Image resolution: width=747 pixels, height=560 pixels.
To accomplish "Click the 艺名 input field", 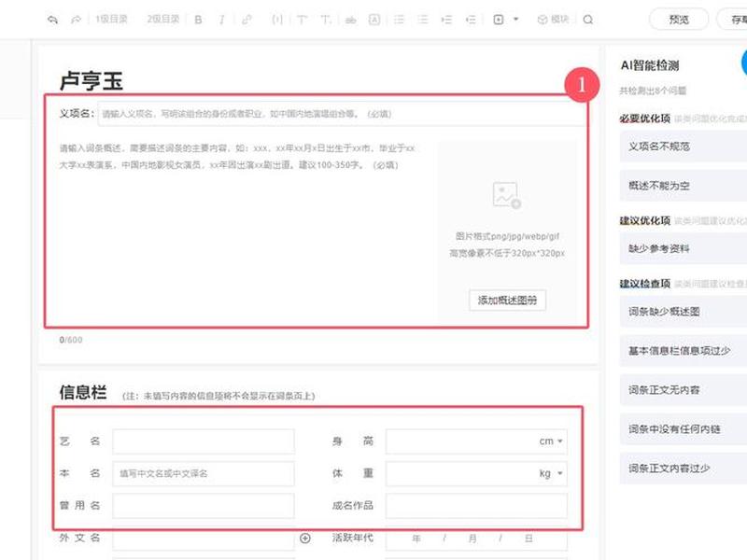I will click(x=204, y=441).
